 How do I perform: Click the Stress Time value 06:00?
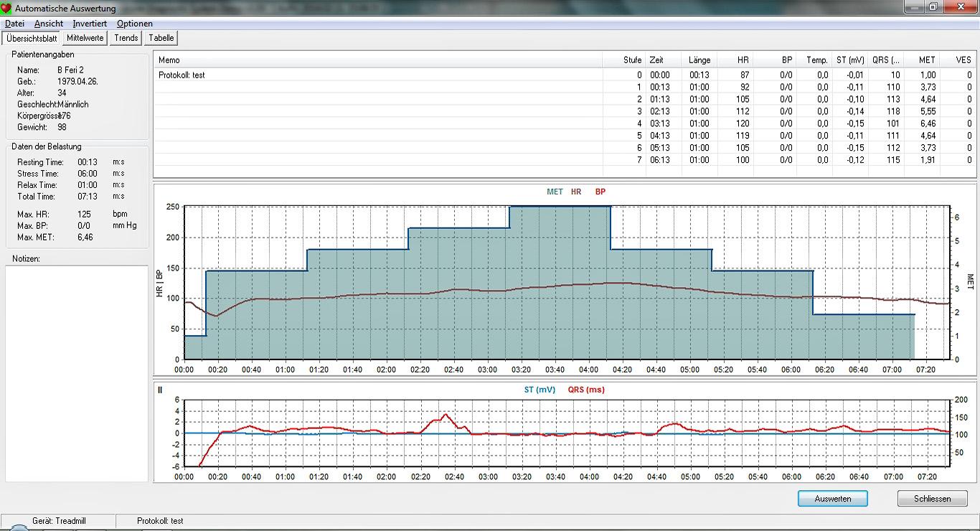coord(87,174)
